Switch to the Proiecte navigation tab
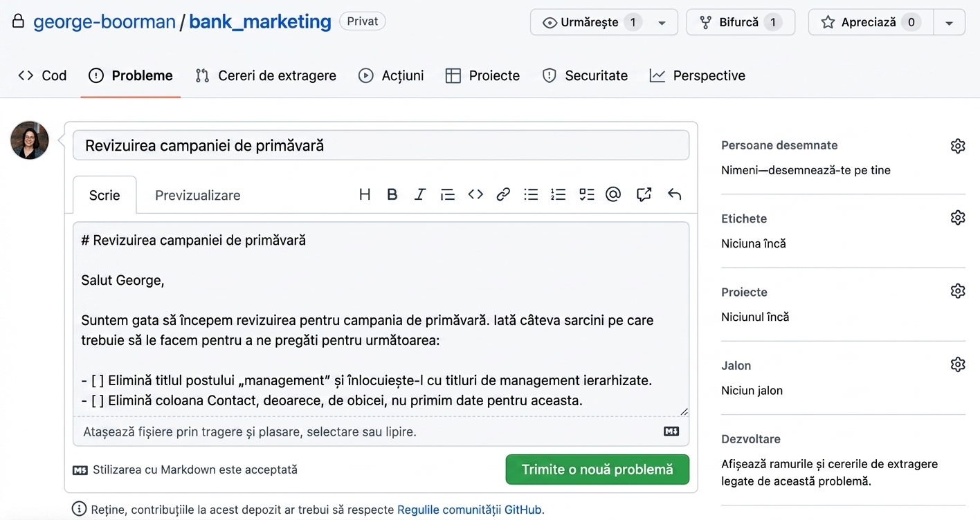 [482, 75]
